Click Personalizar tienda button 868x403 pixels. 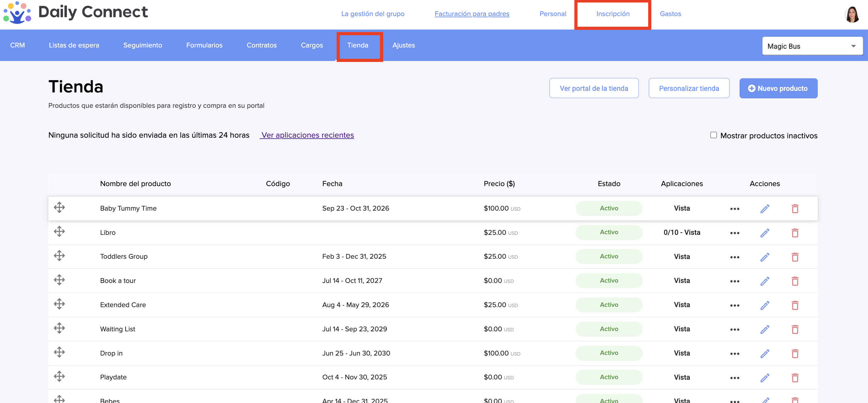tap(689, 88)
